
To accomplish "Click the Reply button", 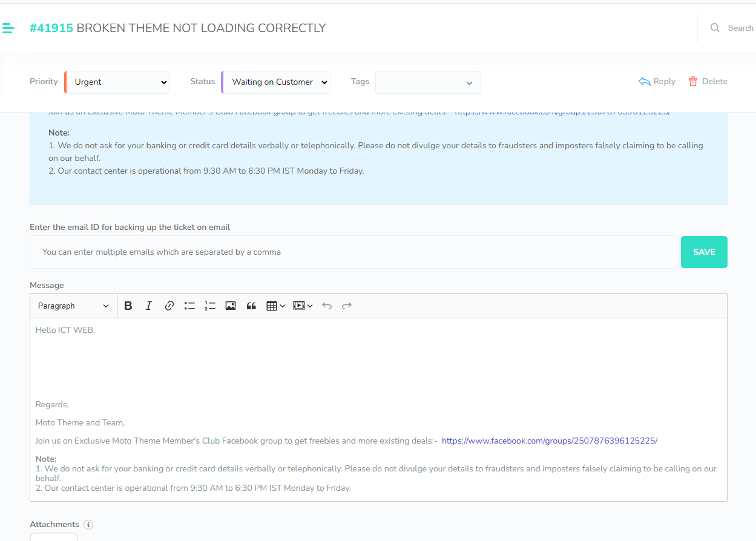I will click(x=657, y=81).
